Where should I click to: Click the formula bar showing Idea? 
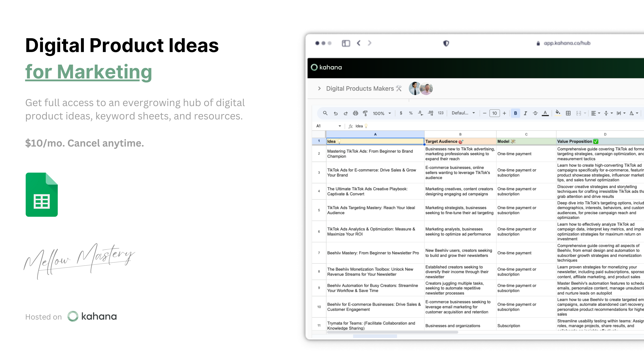coord(361,126)
